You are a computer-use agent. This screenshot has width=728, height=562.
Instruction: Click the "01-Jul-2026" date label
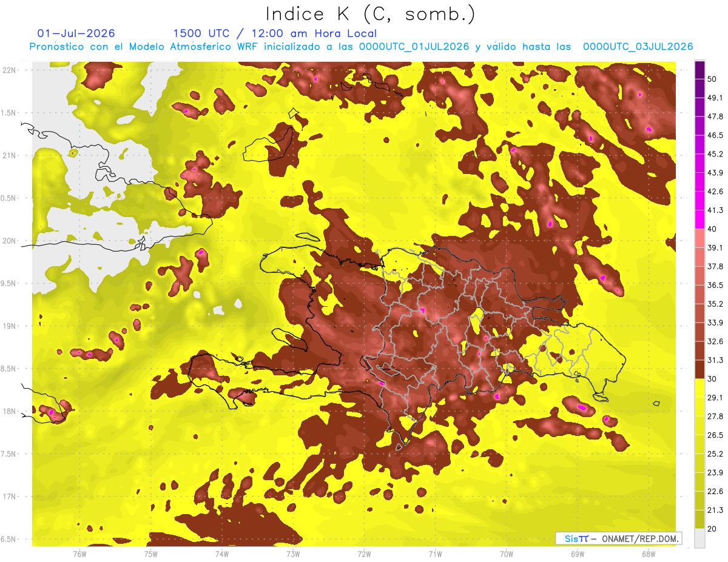click(76, 33)
